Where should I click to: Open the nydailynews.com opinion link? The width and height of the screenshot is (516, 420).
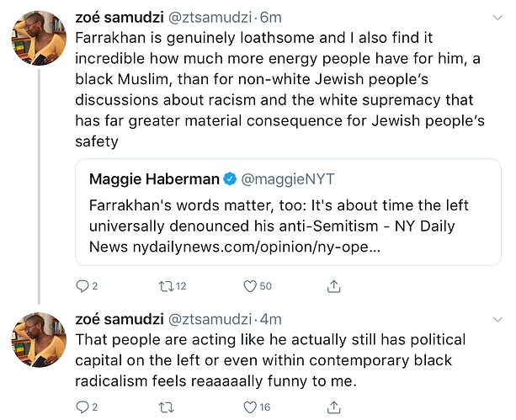pos(257,247)
